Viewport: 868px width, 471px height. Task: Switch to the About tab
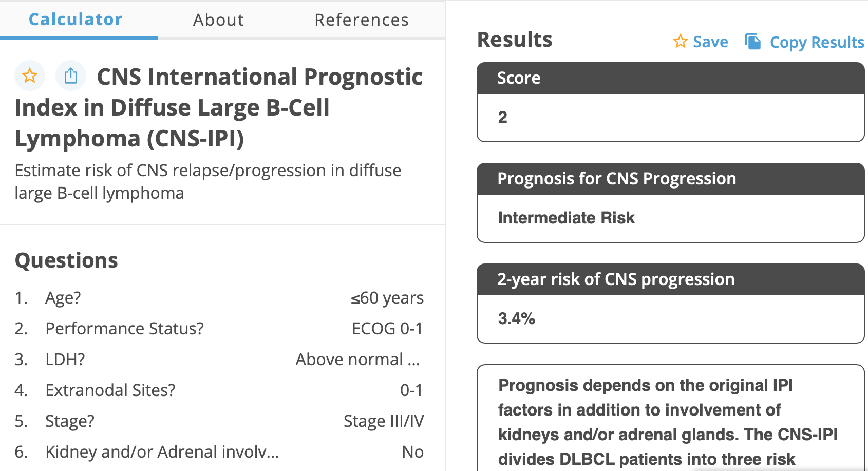(x=218, y=20)
